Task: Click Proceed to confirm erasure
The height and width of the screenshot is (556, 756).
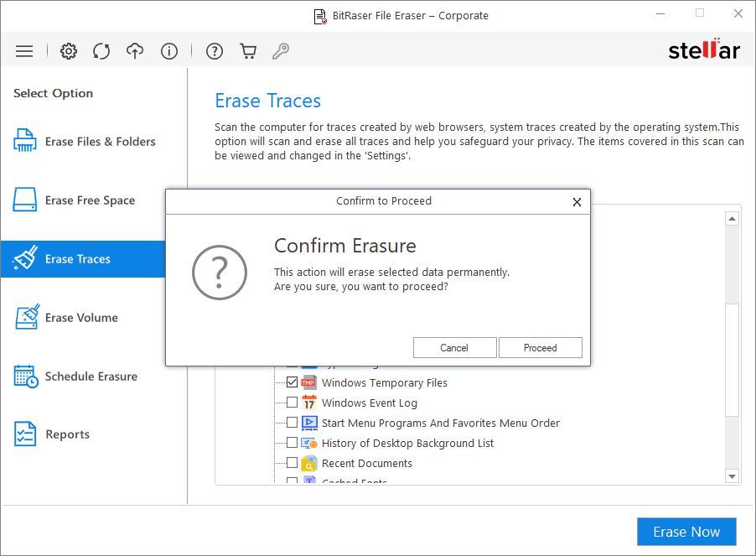Action: pyautogui.click(x=540, y=348)
